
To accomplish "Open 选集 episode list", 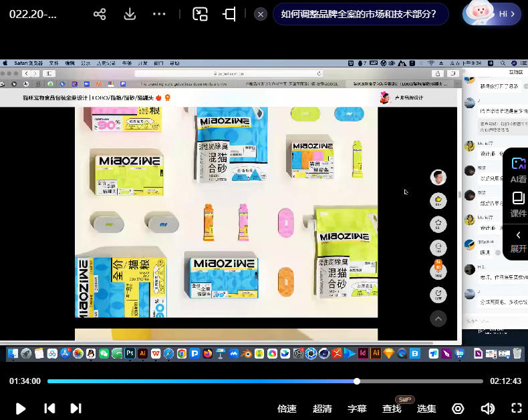I will 426,409.
